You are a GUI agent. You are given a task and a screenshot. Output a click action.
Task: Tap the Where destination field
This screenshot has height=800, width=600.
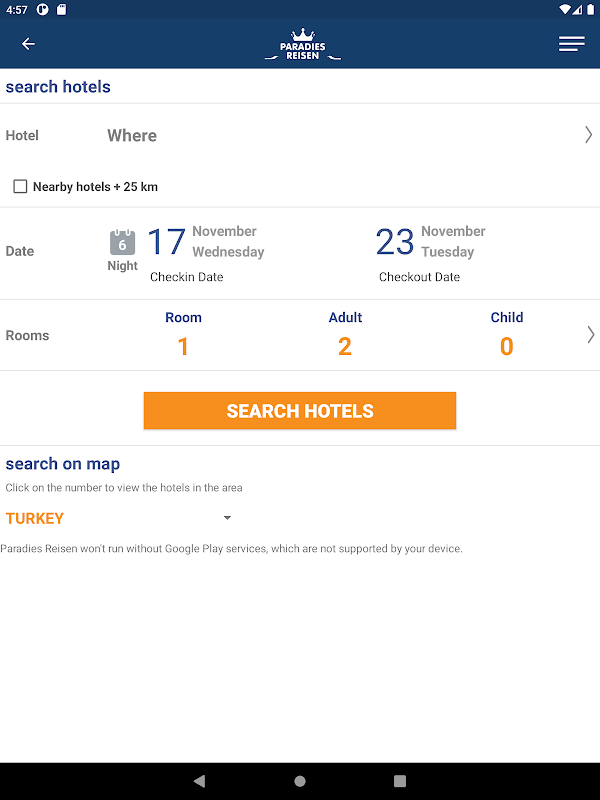(132, 135)
